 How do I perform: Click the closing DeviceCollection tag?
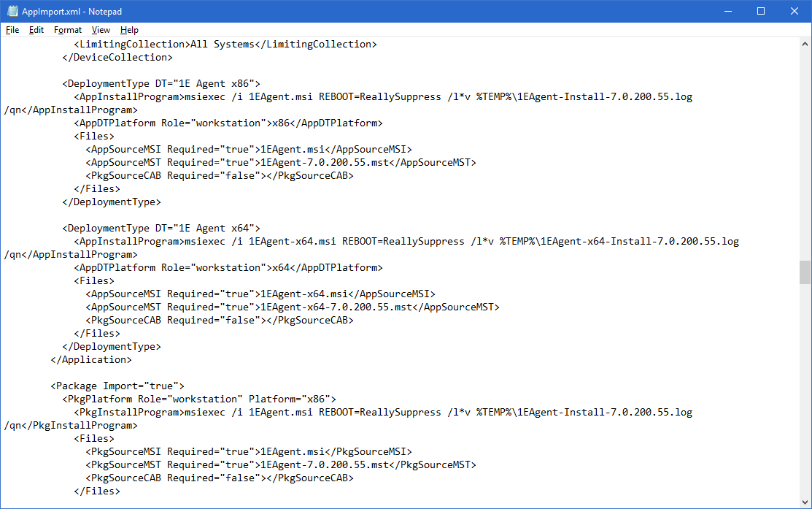(x=123, y=57)
